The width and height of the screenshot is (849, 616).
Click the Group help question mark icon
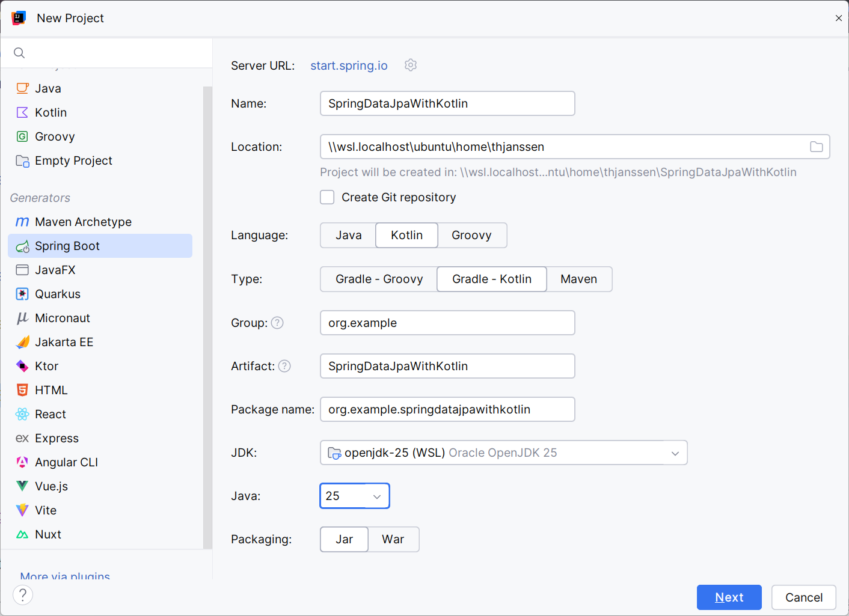coord(277,323)
